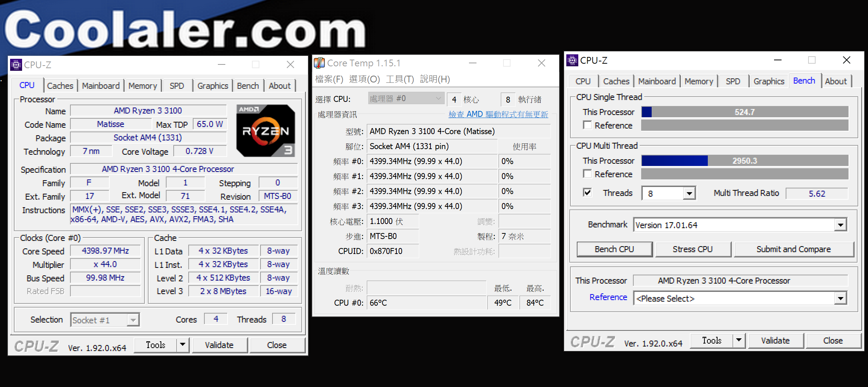Click the empty Multi Thread Reference bar
Viewport: 868px width, 387px height.
[745, 174]
